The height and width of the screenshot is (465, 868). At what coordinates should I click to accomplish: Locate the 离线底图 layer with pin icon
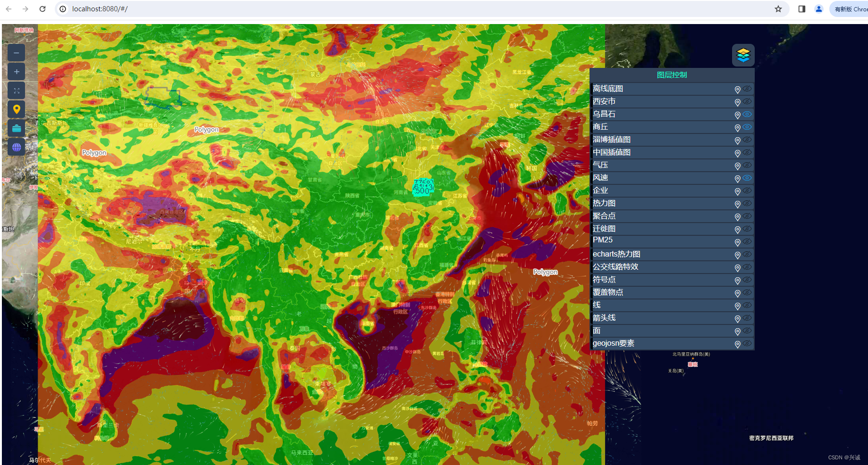pos(737,90)
